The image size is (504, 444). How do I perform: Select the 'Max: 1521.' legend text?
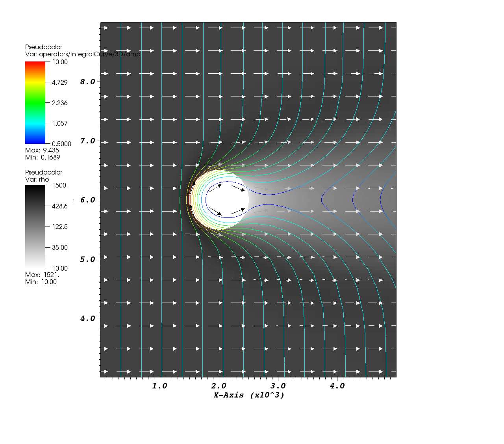pos(42,275)
